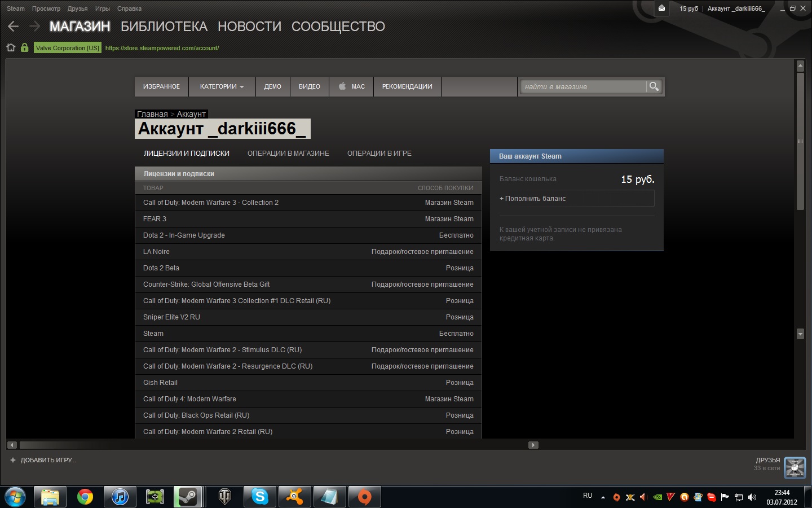812x508 pixels.
Task: Click the green SSL padlock icon
Action: [x=24, y=48]
